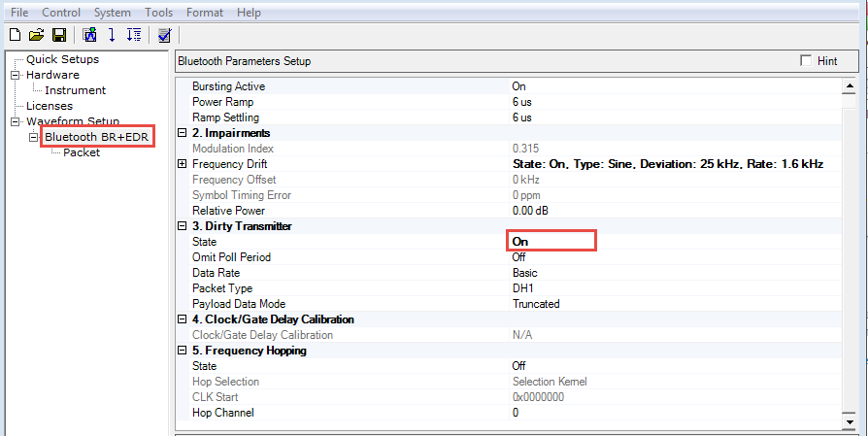
Task: Click the Dirty Transmitter State value On
Action: (519, 242)
